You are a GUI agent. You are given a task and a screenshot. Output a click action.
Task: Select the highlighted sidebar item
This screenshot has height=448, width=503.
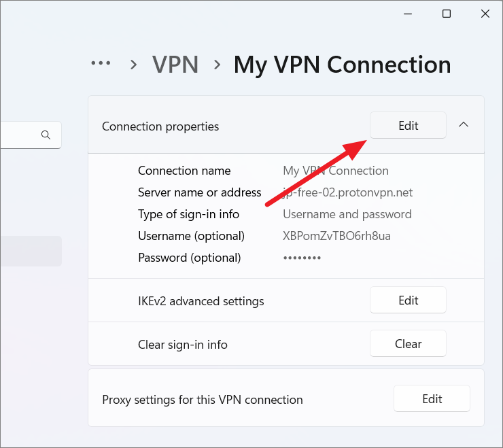(x=31, y=252)
